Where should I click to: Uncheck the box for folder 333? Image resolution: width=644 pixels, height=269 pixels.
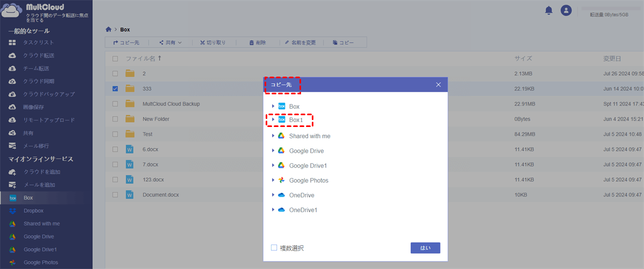pyautogui.click(x=115, y=88)
